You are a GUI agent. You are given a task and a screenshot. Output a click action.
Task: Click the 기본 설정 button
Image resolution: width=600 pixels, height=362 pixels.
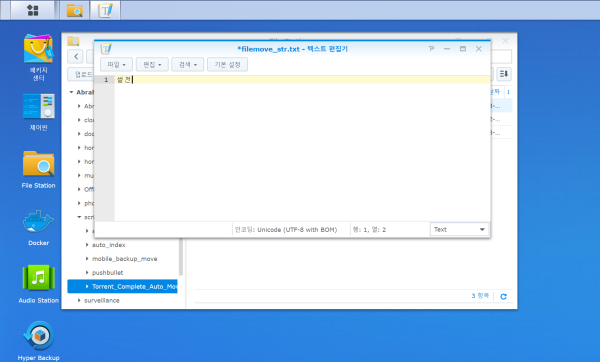pyautogui.click(x=227, y=64)
